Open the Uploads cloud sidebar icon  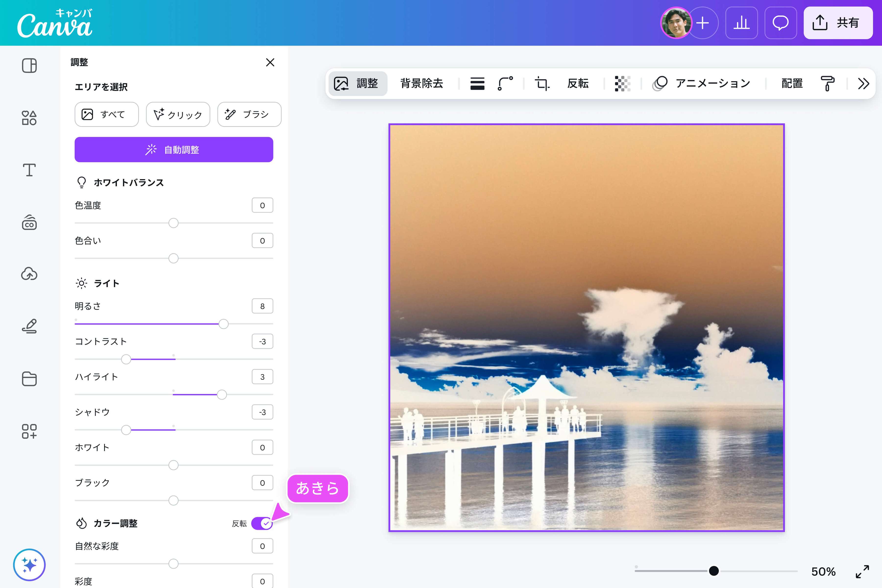click(29, 274)
